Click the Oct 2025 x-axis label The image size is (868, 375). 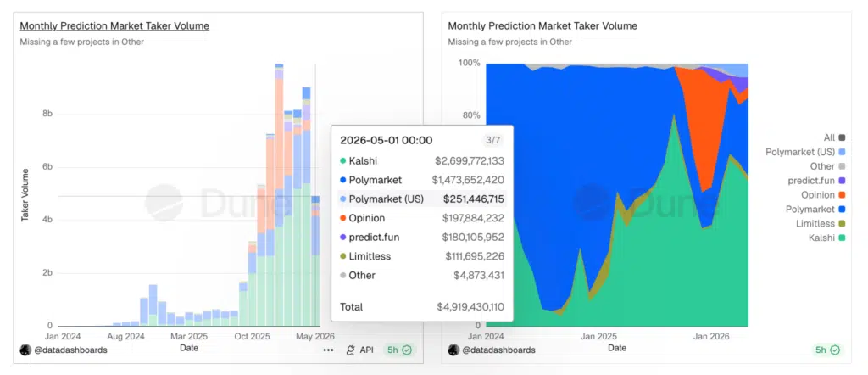252,337
